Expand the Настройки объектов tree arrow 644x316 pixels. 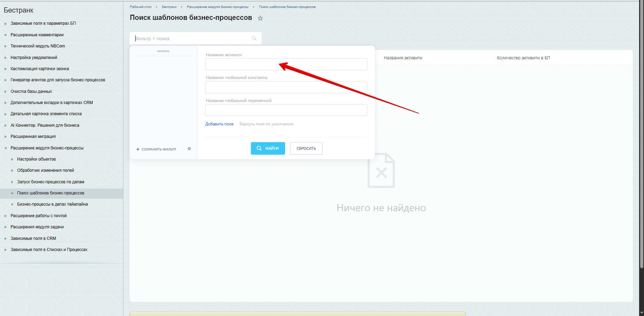12,159
